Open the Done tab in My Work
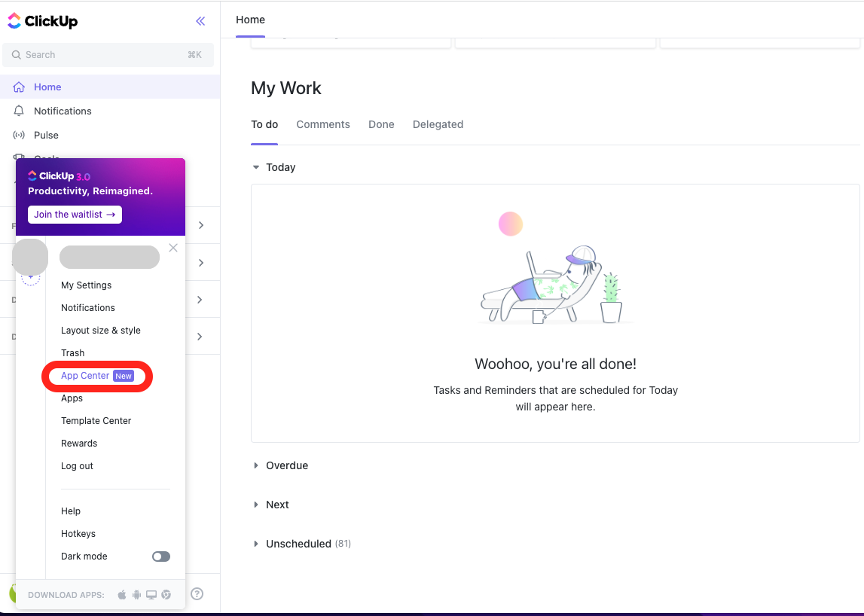 pos(381,124)
